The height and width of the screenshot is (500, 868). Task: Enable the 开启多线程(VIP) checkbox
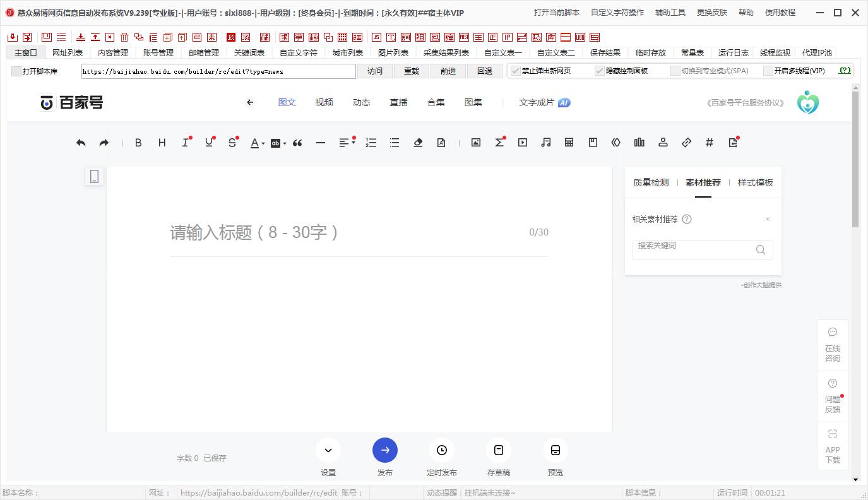[768, 71]
